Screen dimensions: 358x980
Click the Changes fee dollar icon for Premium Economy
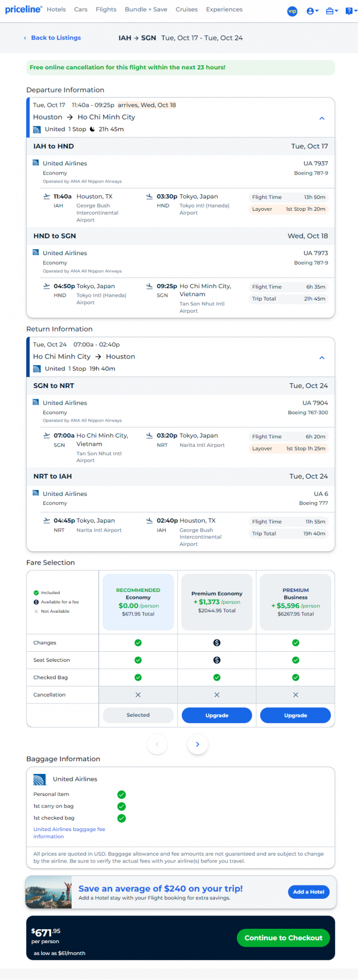(x=217, y=643)
